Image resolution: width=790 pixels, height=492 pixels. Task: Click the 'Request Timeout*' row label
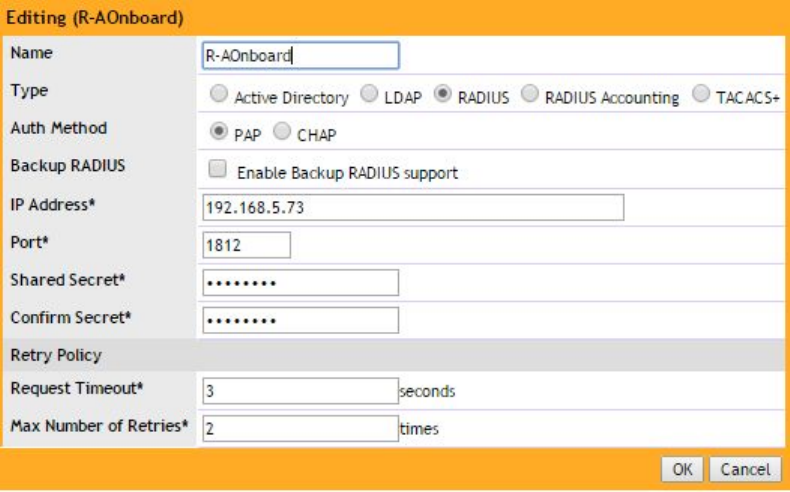pyautogui.click(x=77, y=388)
